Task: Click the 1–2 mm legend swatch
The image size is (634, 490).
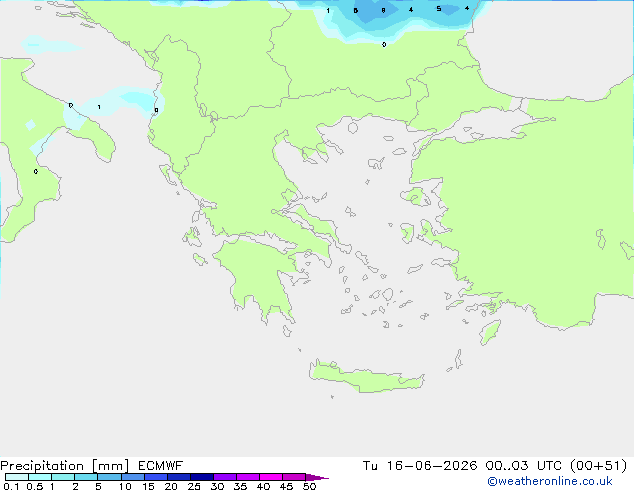Action: pyautogui.click(x=63, y=477)
